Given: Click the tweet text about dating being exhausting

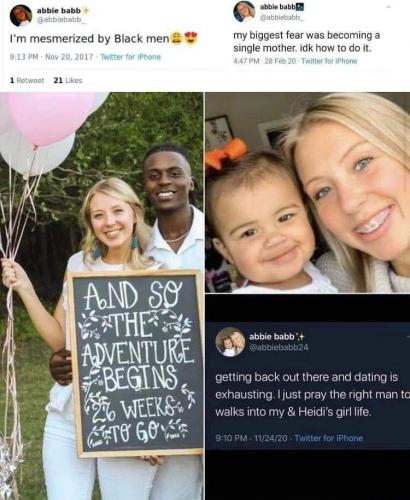Looking at the screenshot, I should coord(313,395).
